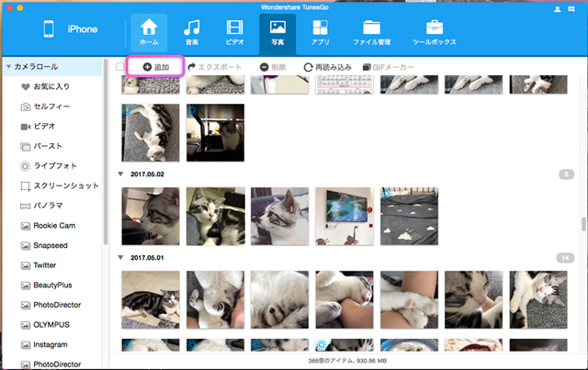Open the OLYMPUS album
The width and height of the screenshot is (588, 370).
(x=51, y=325)
